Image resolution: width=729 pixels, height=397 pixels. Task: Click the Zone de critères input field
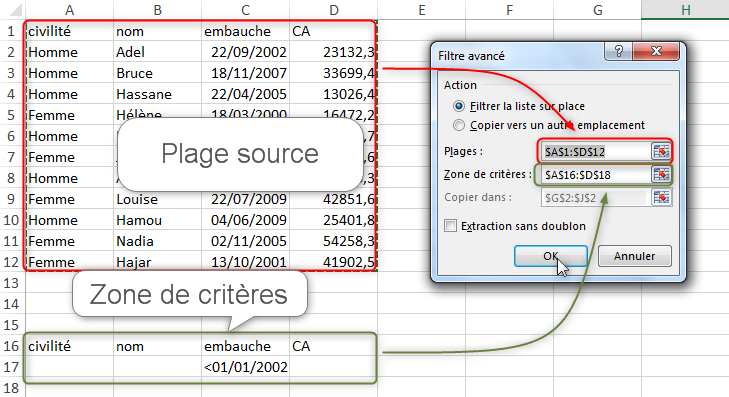[596, 175]
